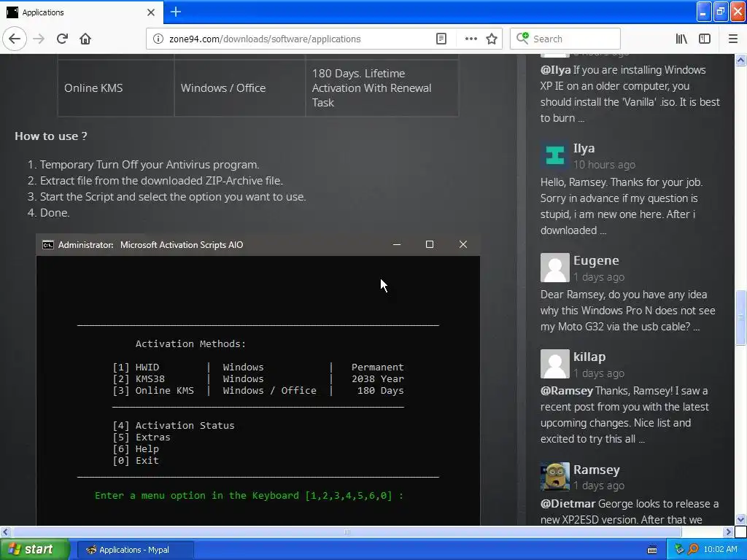The height and width of the screenshot is (560, 747).
Task: Click the How to use ? heading
Action: 51,136
